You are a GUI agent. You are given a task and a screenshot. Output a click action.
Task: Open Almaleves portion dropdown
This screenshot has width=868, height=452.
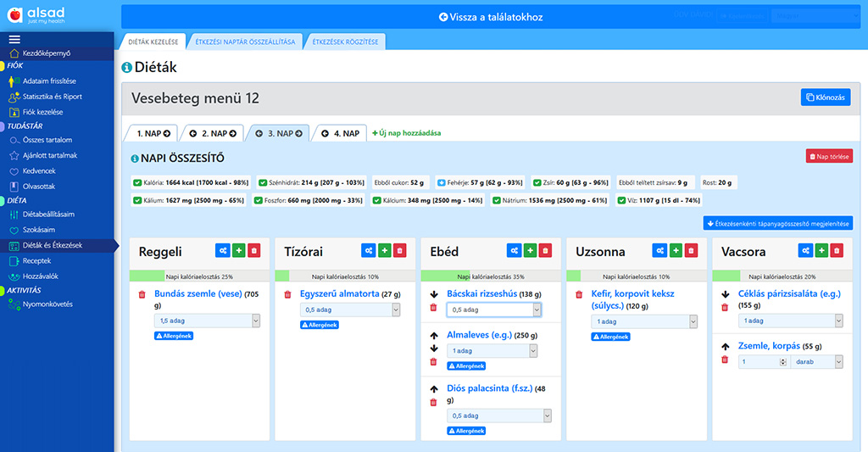(x=492, y=350)
